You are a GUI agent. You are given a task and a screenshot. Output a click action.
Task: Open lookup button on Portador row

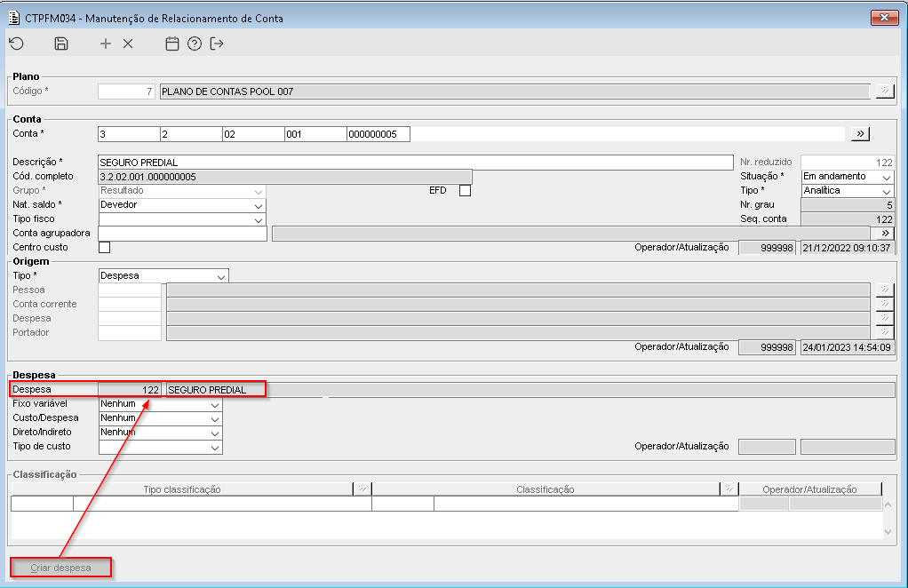coord(884,332)
